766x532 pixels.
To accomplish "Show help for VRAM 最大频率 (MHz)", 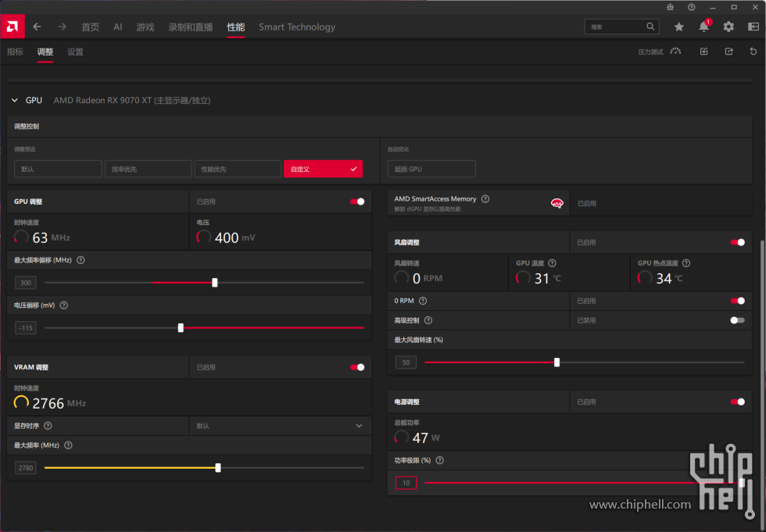I will [69, 445].
